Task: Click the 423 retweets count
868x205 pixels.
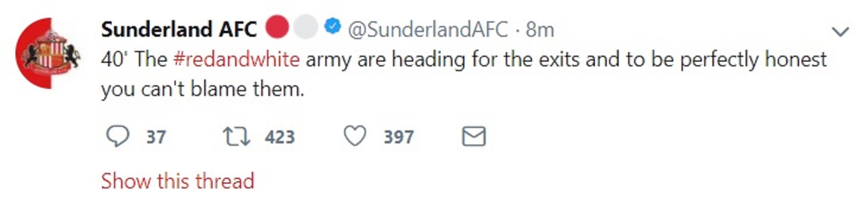Action: (280, 137)
